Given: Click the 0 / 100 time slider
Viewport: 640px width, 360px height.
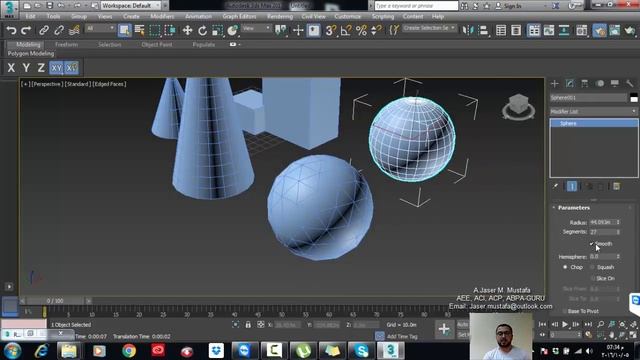Looking at the screenshot, I should tap(55, 301).
